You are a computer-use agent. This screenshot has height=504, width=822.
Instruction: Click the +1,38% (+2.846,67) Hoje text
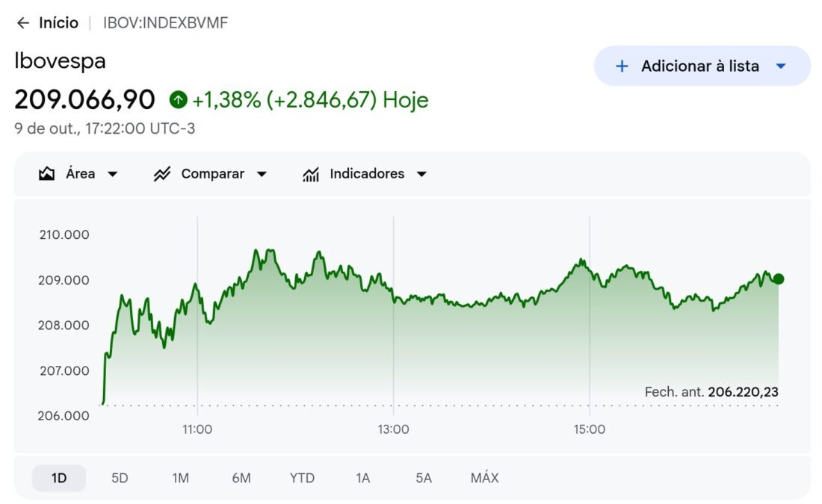coord(310,99)
